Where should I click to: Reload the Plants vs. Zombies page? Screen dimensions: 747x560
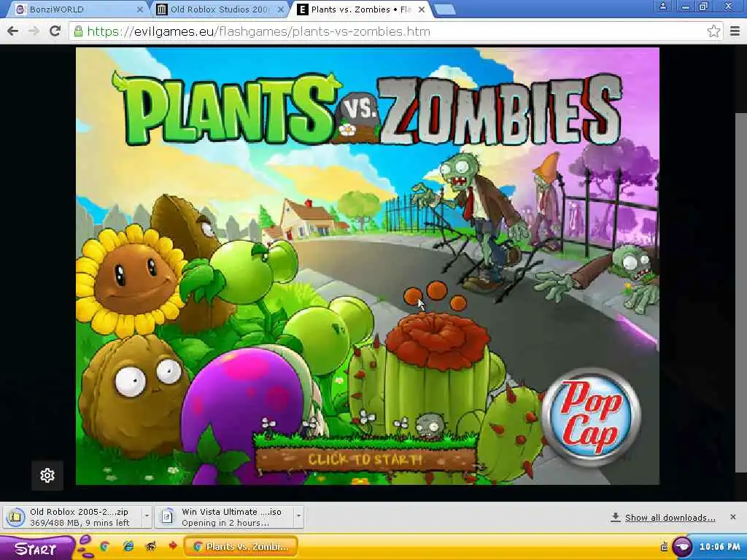(x=55, y=31)
